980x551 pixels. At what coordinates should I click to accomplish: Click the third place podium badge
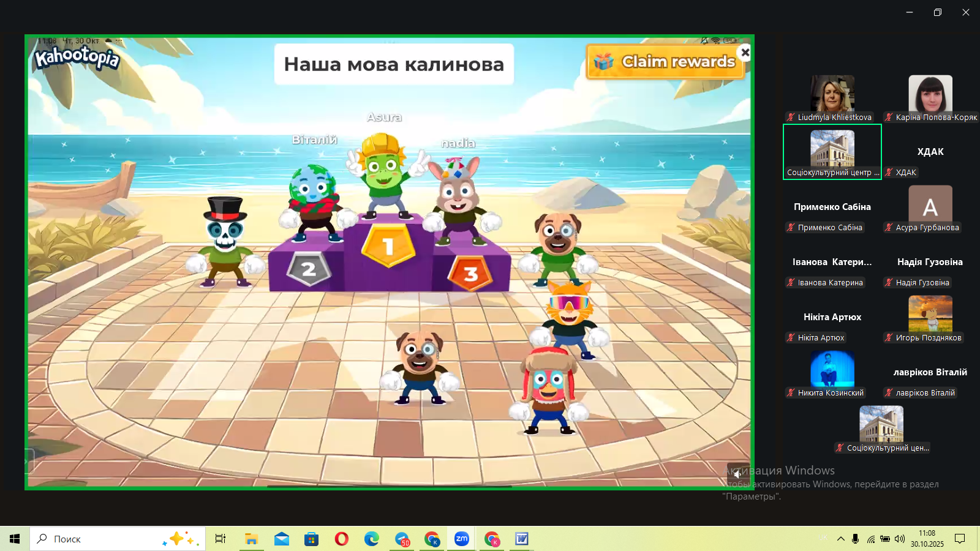coord(470,273)
